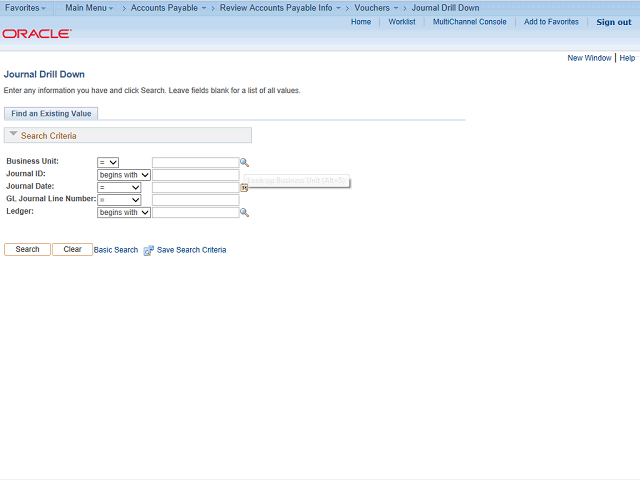Click the Save Search Criteria link

[x=191, y=250]
